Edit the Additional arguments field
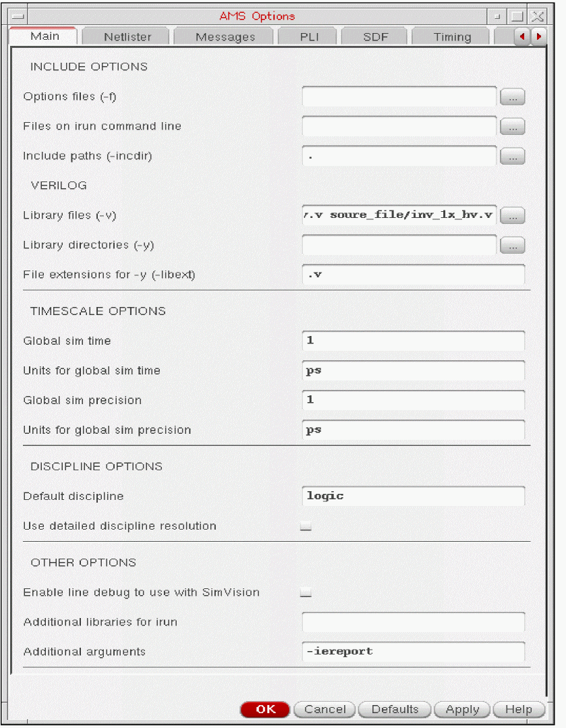 (x=414, y=652)
